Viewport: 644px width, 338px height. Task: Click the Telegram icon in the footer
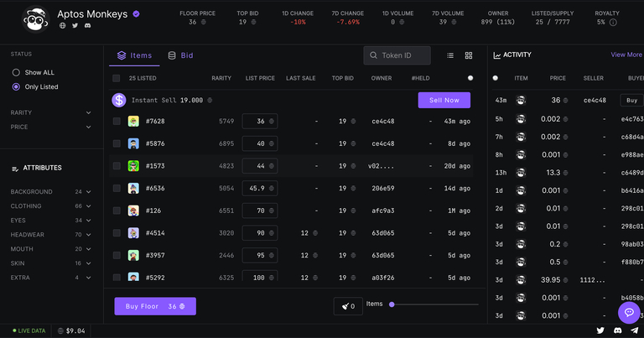633,330
